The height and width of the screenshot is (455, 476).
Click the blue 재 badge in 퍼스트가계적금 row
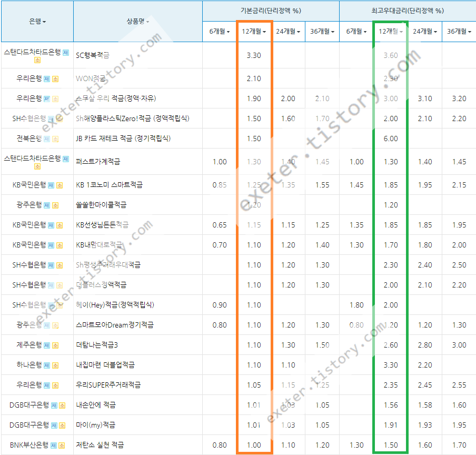click(x=66, y=159)
